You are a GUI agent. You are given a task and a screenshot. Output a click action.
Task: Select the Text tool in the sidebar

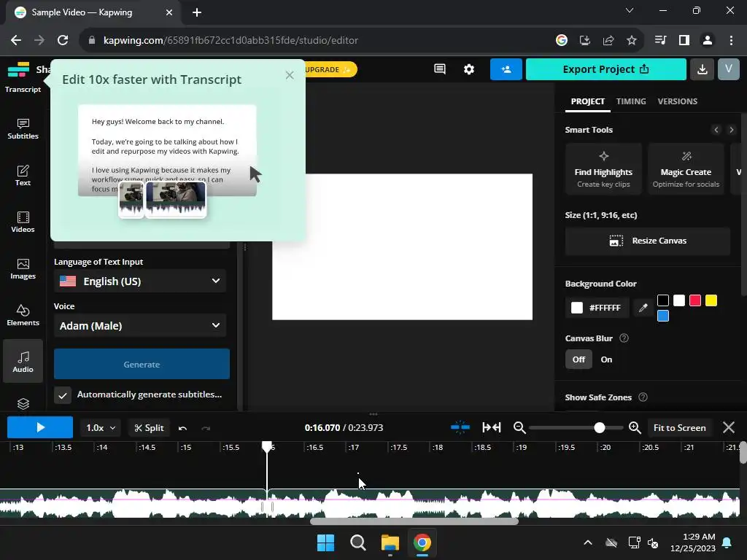click(x=23, y=176)
